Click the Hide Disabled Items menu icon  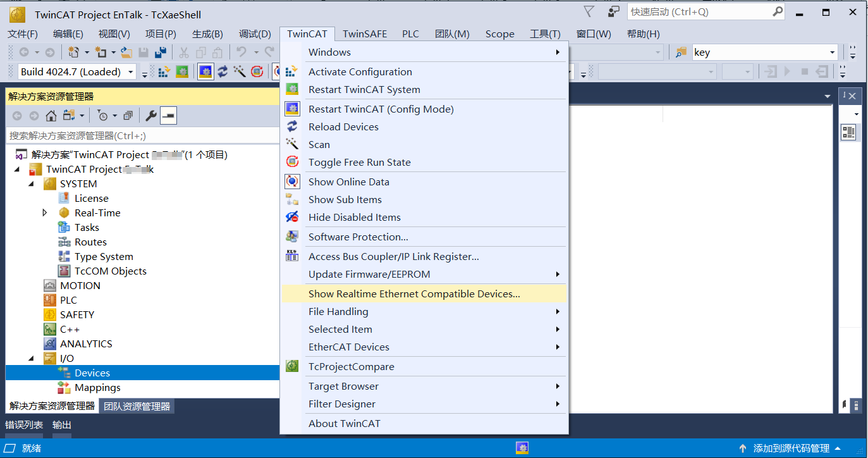tap(292, 217)
